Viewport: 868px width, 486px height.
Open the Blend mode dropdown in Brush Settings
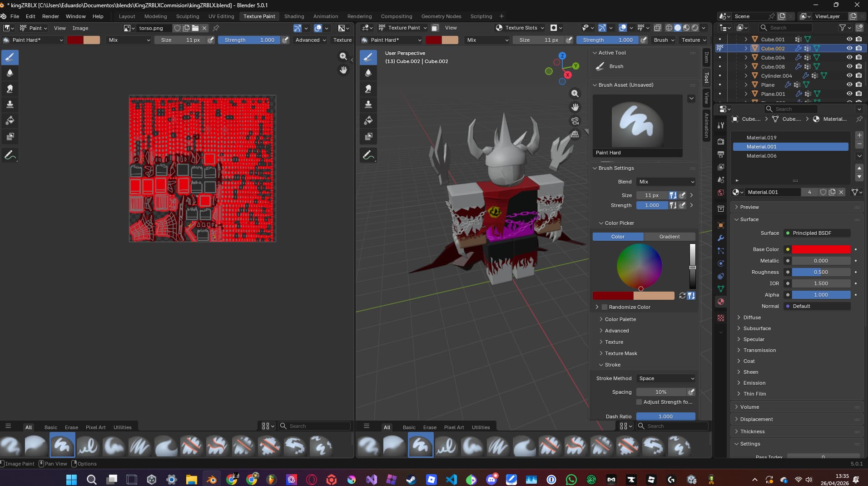point(666,182)
